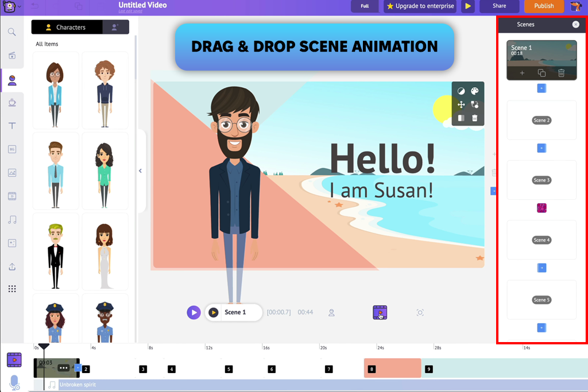Delete Scene 1 using trash icon
588x392 pixels.
pos(562,73)
